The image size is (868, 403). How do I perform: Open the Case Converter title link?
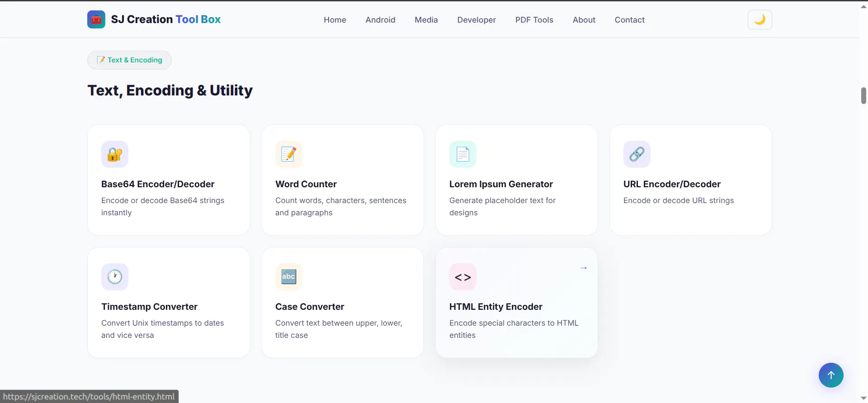(310, 307)
